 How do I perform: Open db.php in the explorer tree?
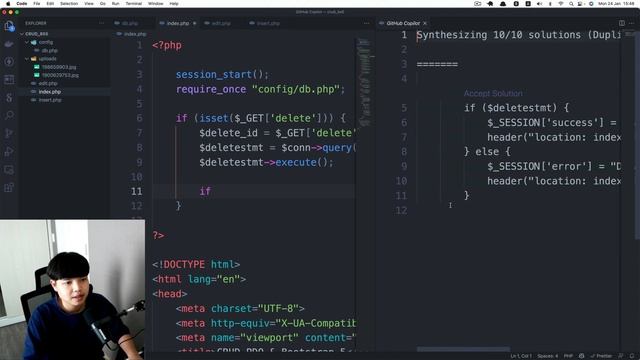tap(49, 51)
